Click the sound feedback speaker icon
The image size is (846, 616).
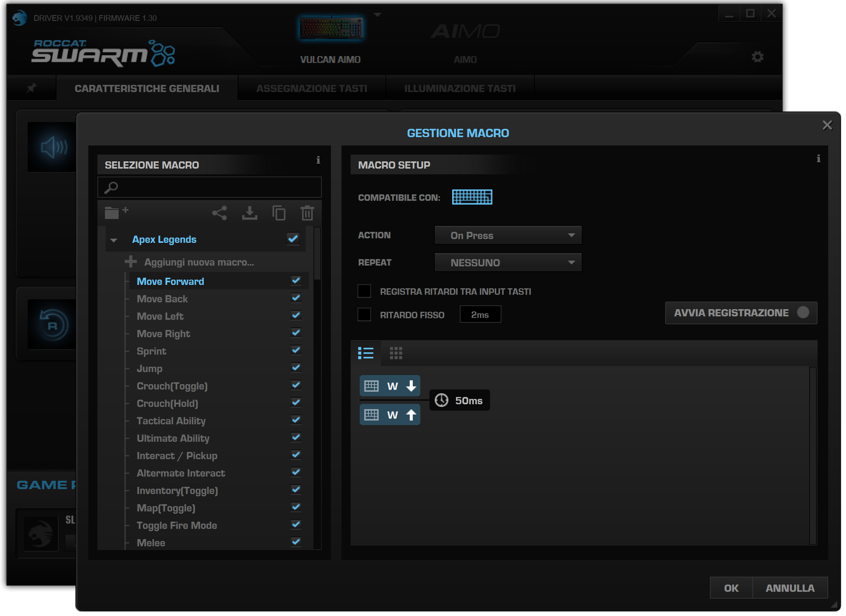tap(53, 147)
